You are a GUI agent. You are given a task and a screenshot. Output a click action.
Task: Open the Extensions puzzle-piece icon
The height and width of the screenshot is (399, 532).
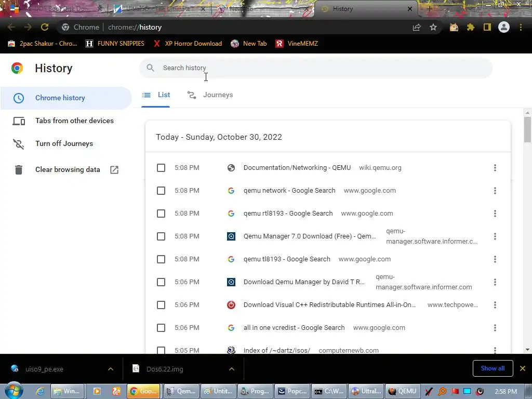pyautogui.click(x=471, y=27)
